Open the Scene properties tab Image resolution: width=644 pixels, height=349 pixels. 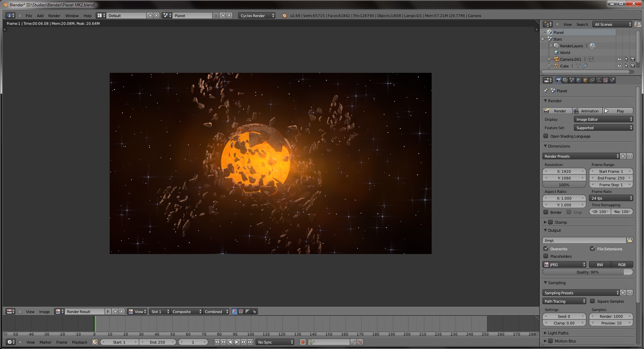(572, 80)
